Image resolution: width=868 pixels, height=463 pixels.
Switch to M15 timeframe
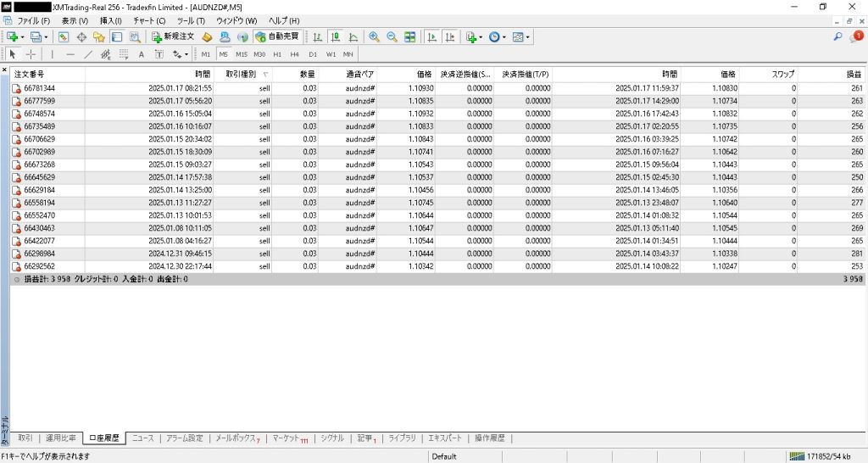pyautogui.click(x=242, y=54)
